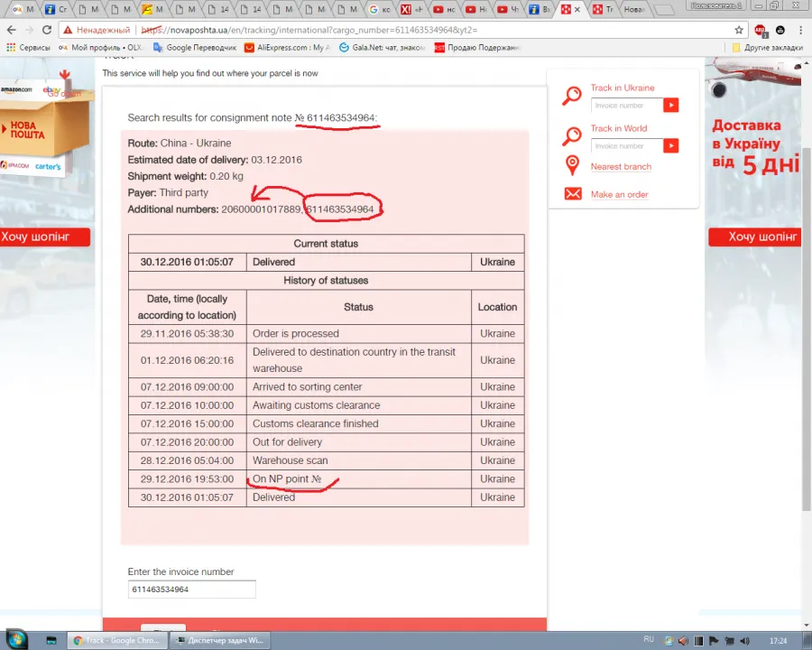Go back to the previous page
The width and height of the screenshot is (812, 650).
[12, 30]
